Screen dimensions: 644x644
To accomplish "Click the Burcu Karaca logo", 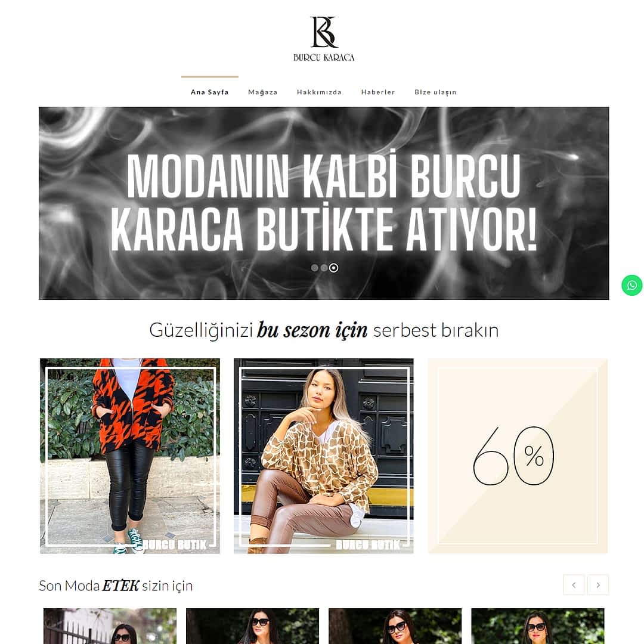I will click(x=324, y=39).
